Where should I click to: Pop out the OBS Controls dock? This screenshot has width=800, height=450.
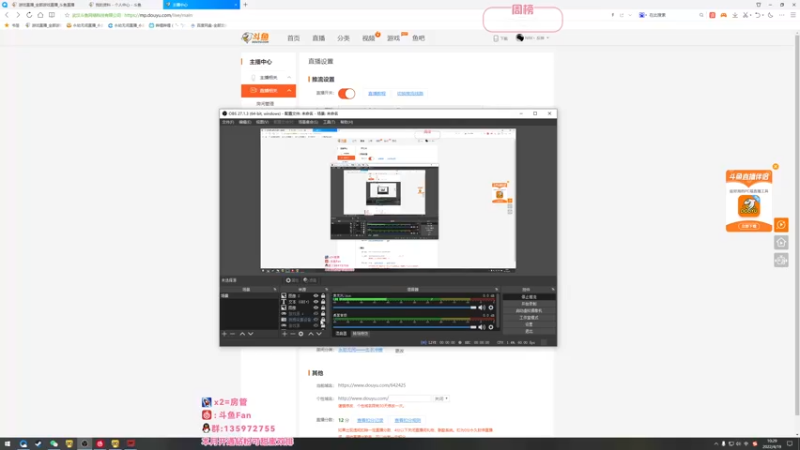pyautogui.click(x=553, y=290)
